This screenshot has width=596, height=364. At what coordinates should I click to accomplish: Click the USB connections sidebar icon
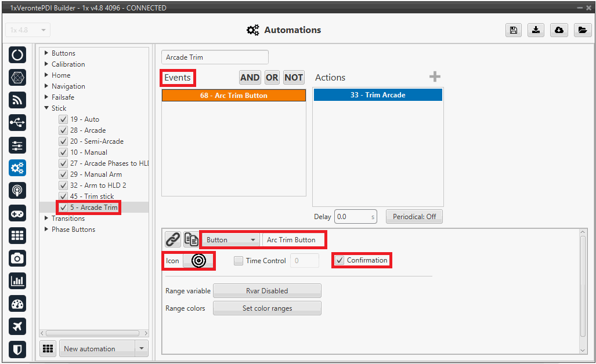[17, 123]
